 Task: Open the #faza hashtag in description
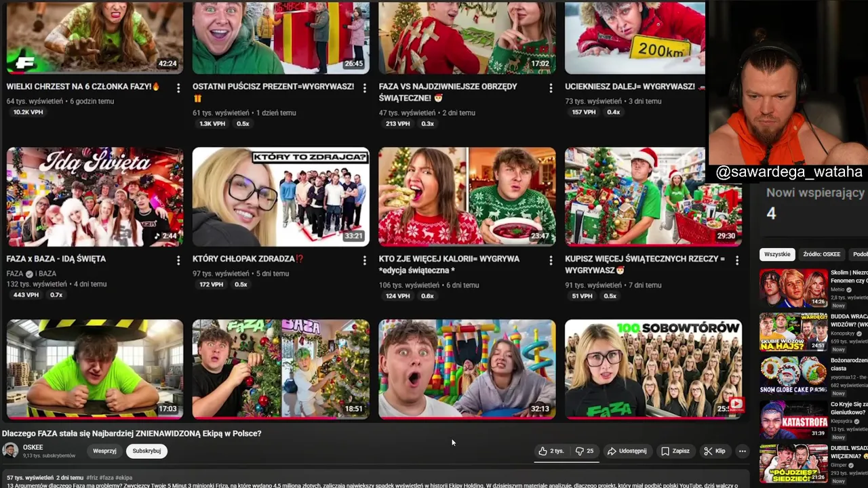(x=106, y=478)
